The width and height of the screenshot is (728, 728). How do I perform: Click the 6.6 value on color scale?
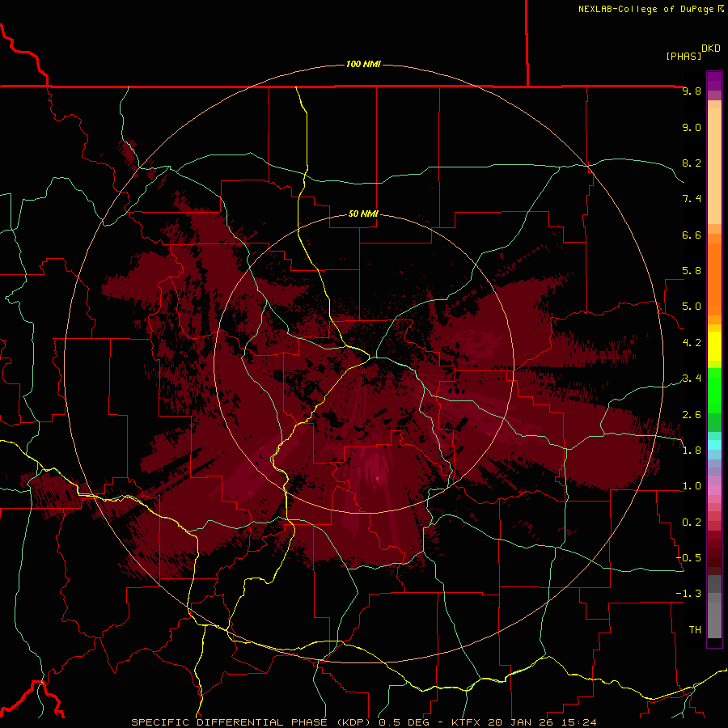click(x=692, y=235)
